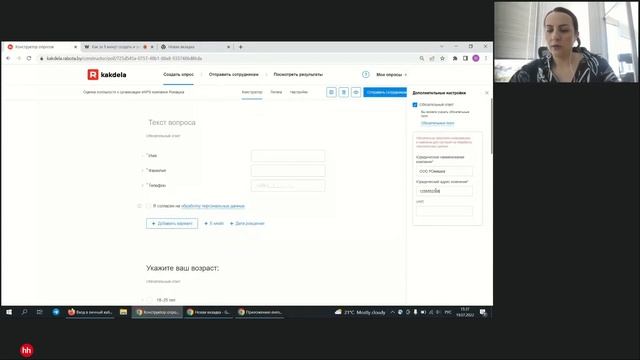Click the 'Добавить вариант' button
640x360 pixels.
pos(172,224)
